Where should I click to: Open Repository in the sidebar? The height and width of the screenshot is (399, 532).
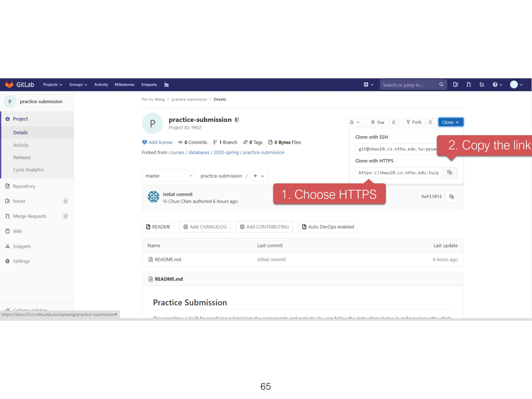pyautogui.click(x=24, y=186)
